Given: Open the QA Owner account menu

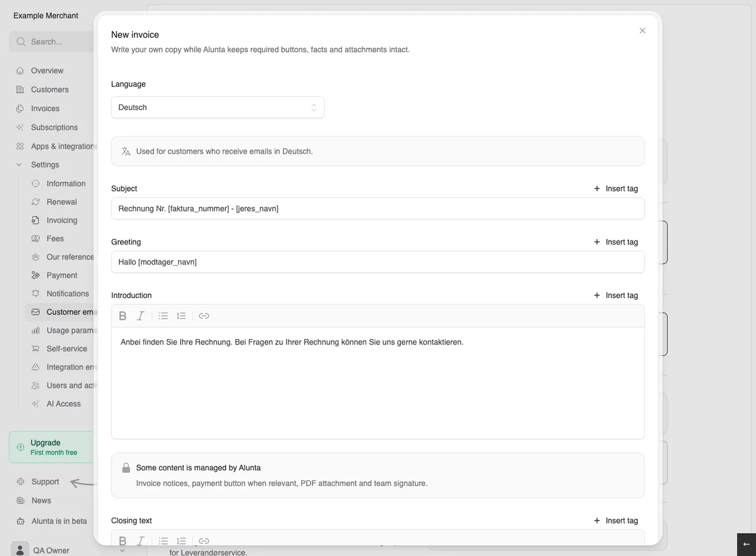Looking at the screenshot, I should (x=70, y=550).
